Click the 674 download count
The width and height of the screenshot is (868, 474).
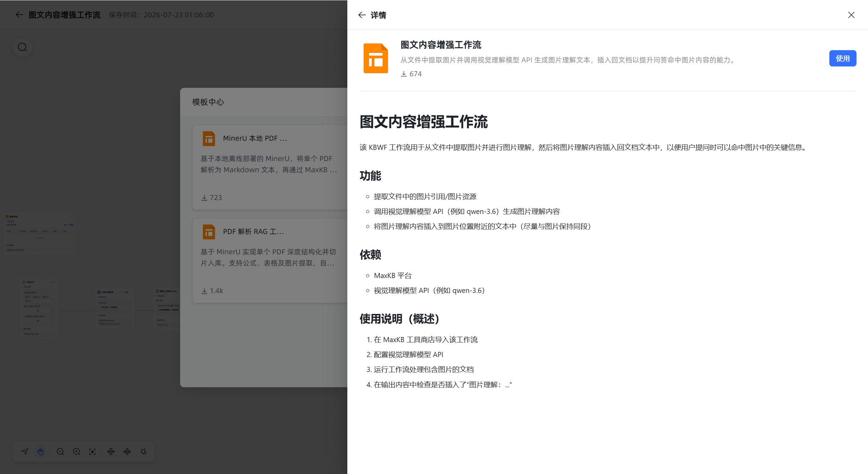coord(416,74)
